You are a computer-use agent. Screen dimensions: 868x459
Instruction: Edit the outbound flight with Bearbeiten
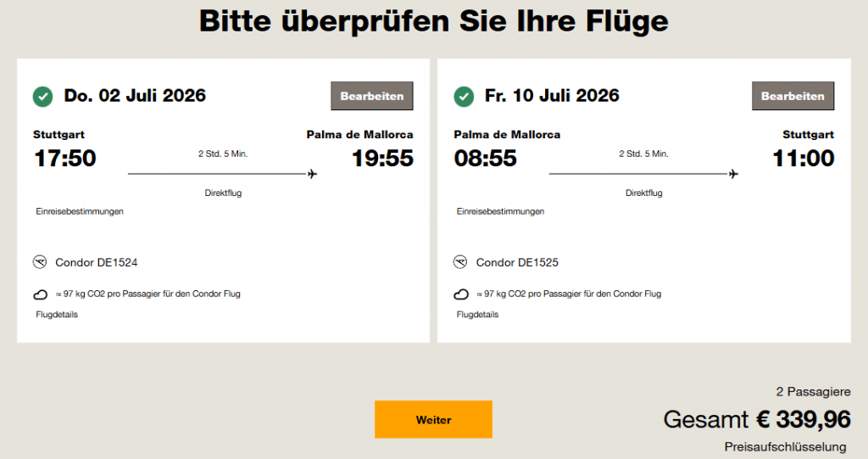pos(371,96)
